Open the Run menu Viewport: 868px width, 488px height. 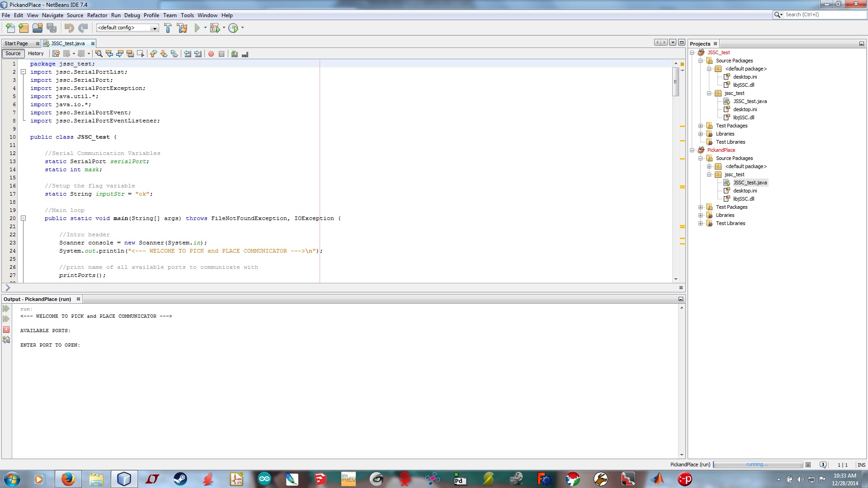[x=115, y=15]
